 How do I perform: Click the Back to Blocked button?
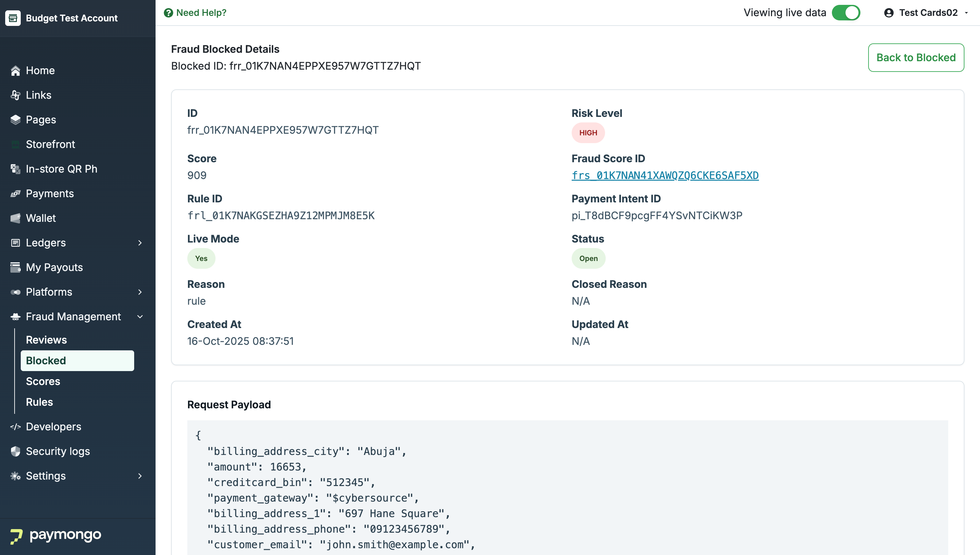point(916,58)
